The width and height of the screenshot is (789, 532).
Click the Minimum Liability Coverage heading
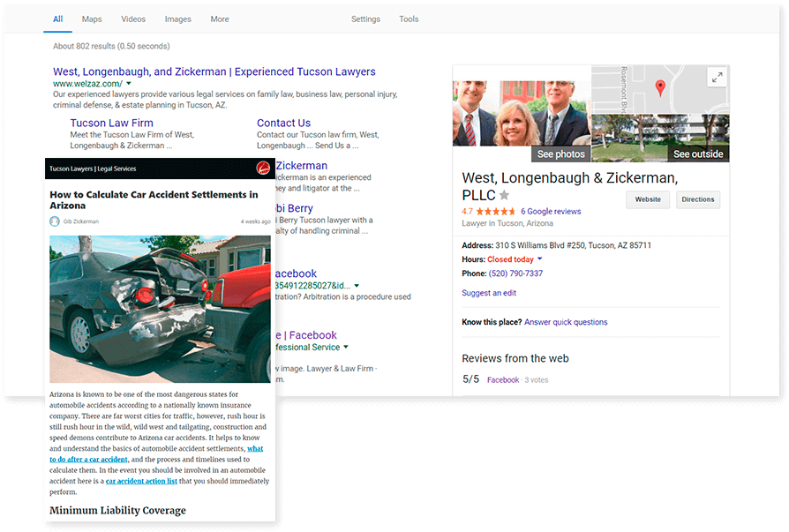117,510
